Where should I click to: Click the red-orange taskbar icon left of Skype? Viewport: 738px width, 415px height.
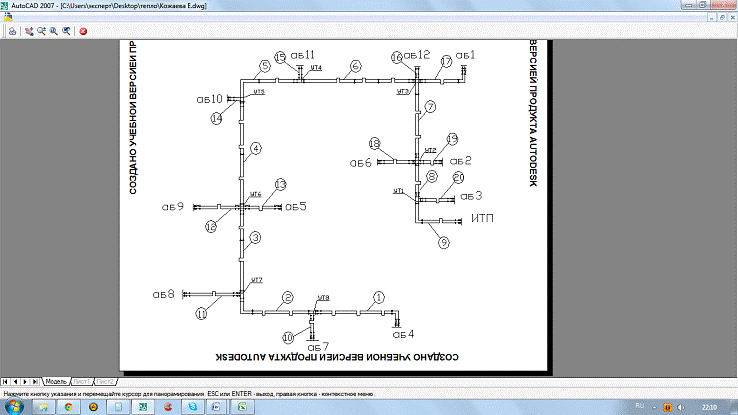coord(168,407)
